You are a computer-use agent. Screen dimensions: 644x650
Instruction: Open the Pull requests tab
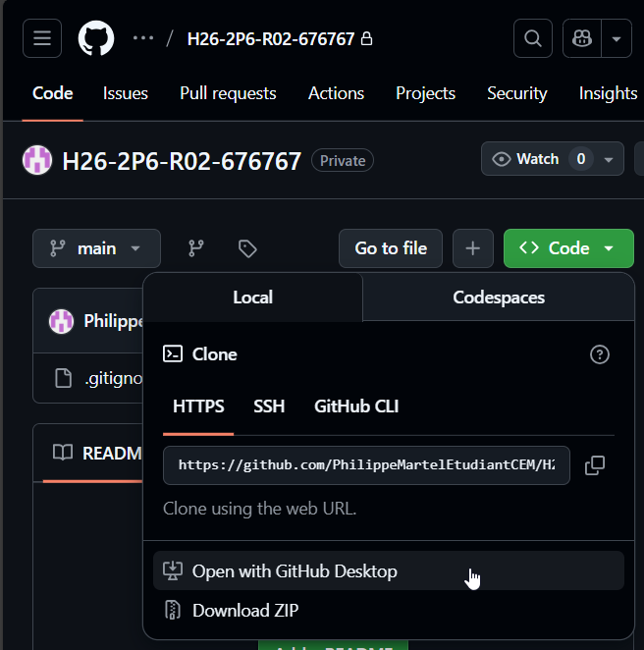pyautogui.click(x=228, y=93)
